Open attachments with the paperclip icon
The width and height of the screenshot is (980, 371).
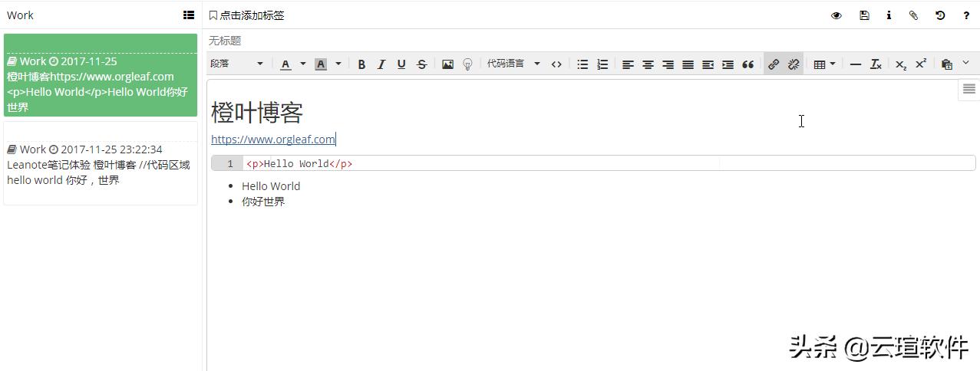coord(913,15)
